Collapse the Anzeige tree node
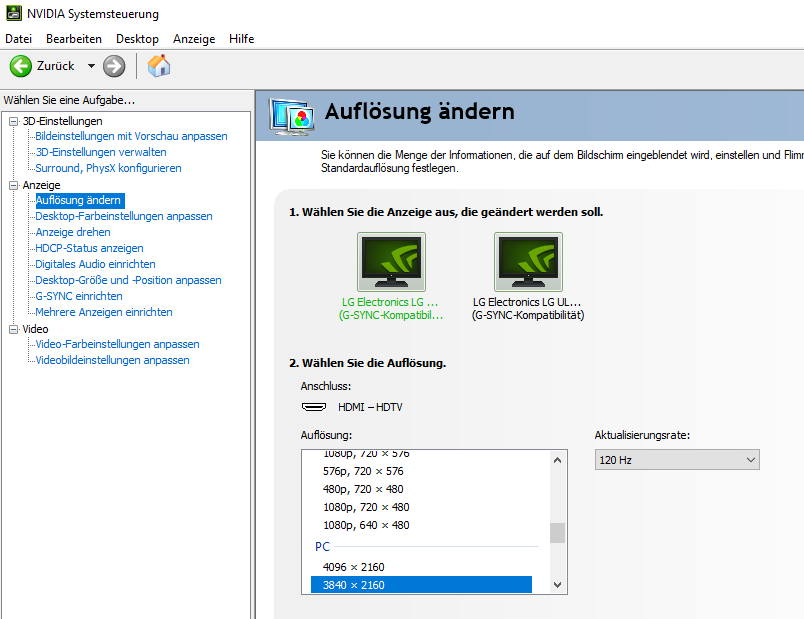This screenshot has width=804, height=619. [x=13, y=186]
